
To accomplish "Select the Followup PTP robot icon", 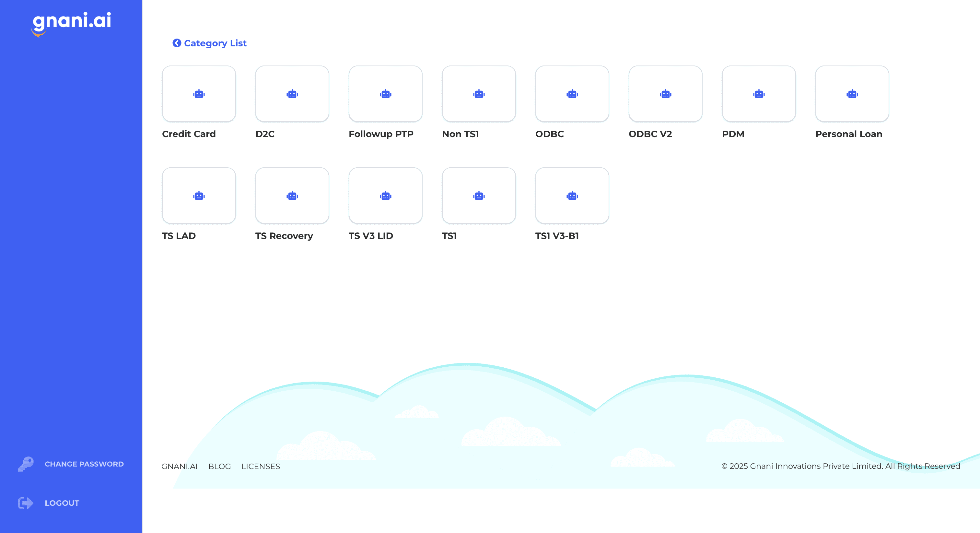I will tap(385, 94).
